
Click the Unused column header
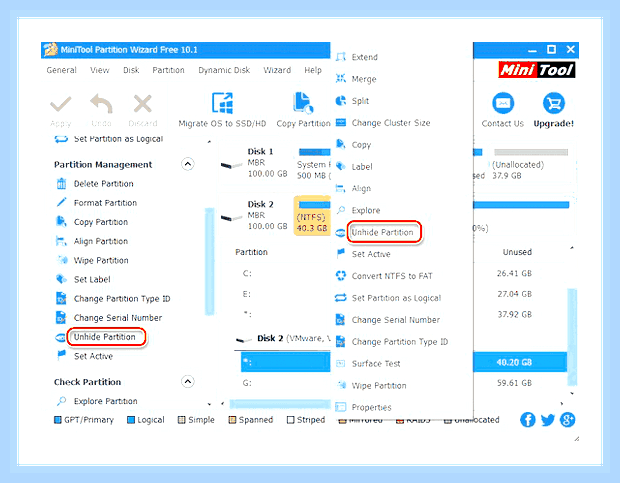[517, 252]
